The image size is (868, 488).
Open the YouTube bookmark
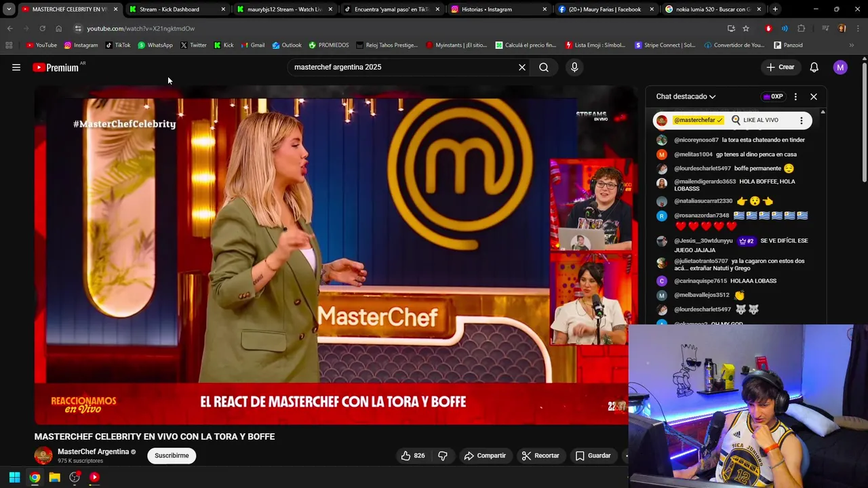click(41, 45)
